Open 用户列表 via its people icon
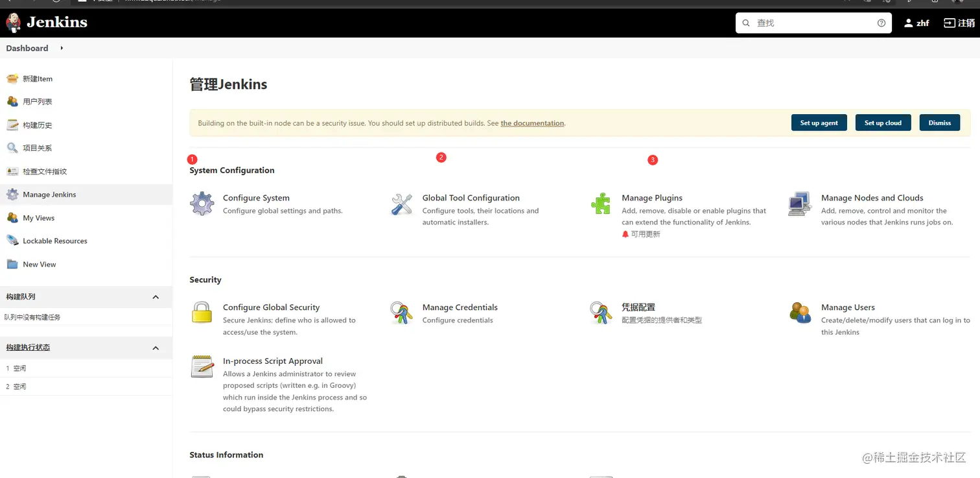The width and height of the screenshot is (980, 478). [x=12, y=102]
